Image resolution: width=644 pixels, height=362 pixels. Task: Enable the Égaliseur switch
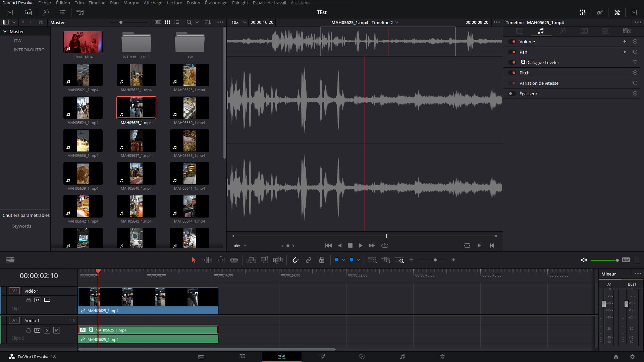(x=512, y=94)
